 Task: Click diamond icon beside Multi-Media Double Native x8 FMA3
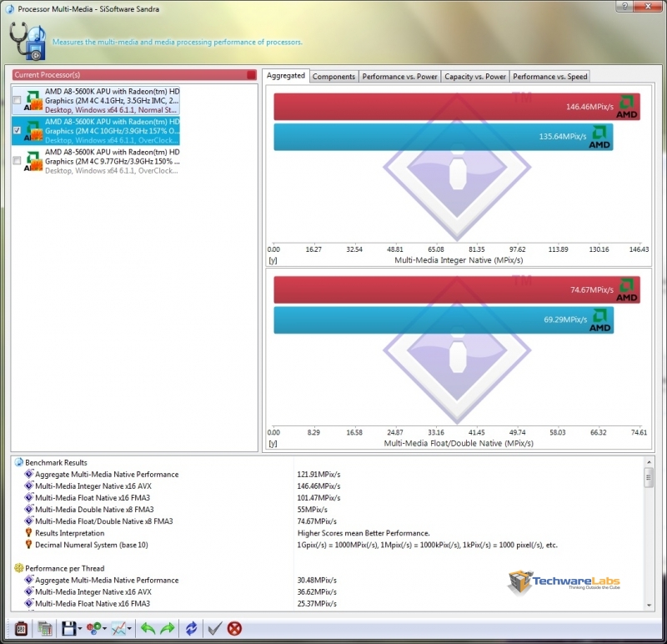(29, 509)
